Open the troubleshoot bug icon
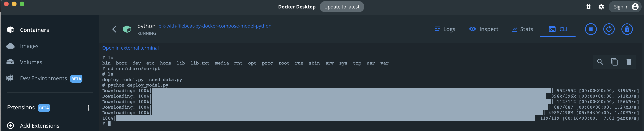 (x=589, y=7)
